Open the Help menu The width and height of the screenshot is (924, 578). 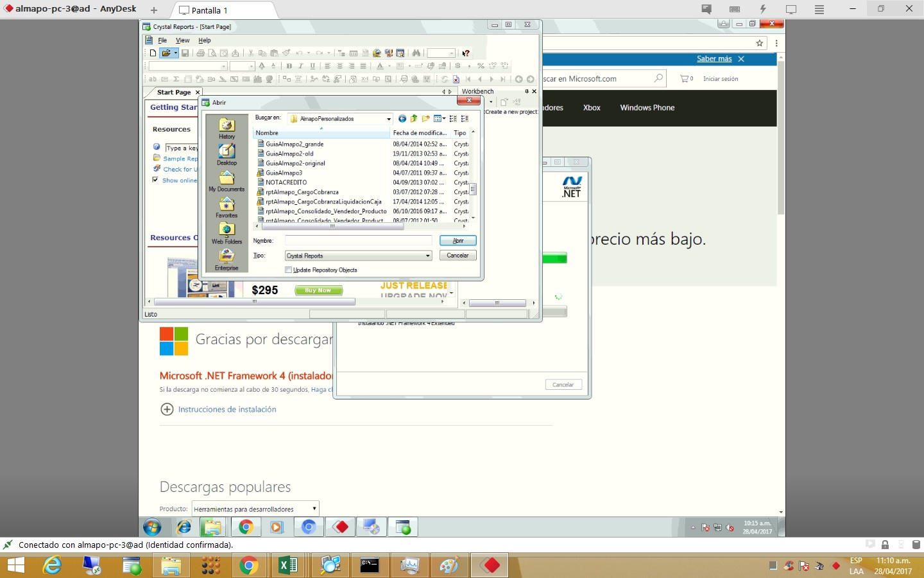tap(205, 40)
